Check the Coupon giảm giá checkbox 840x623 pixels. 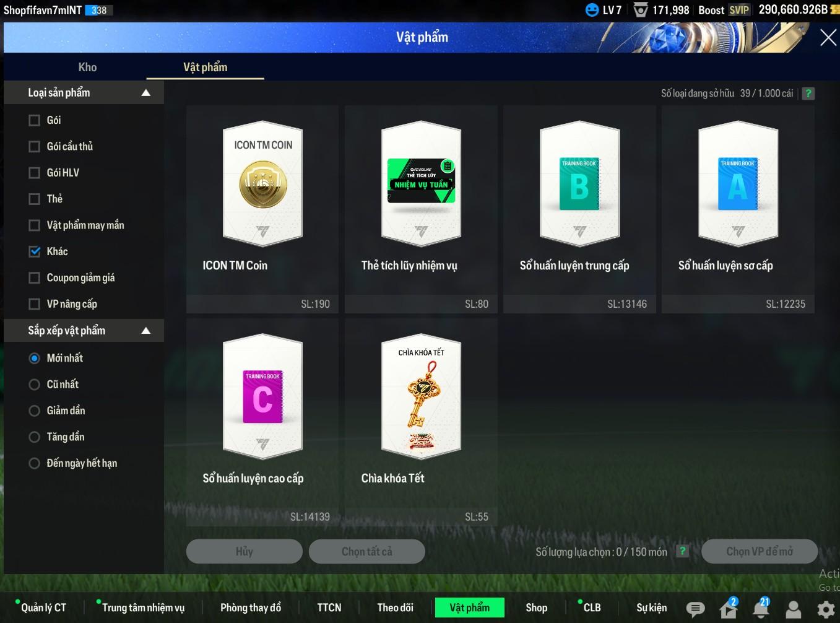coord(35,278)
